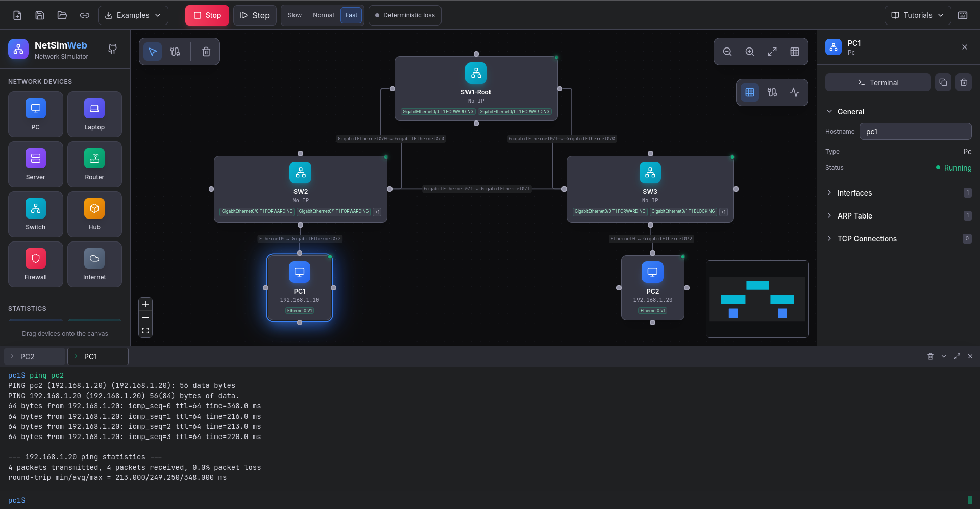
Task: Toggle the port labels table overlay
Action: [750, 92]
